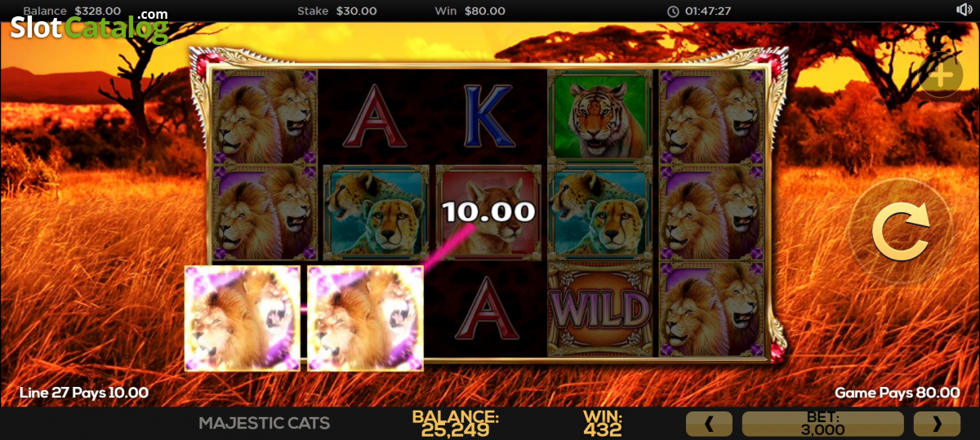Click the clock time display
Viewport: 980px width, 440px height.
(x=699, y=11)
